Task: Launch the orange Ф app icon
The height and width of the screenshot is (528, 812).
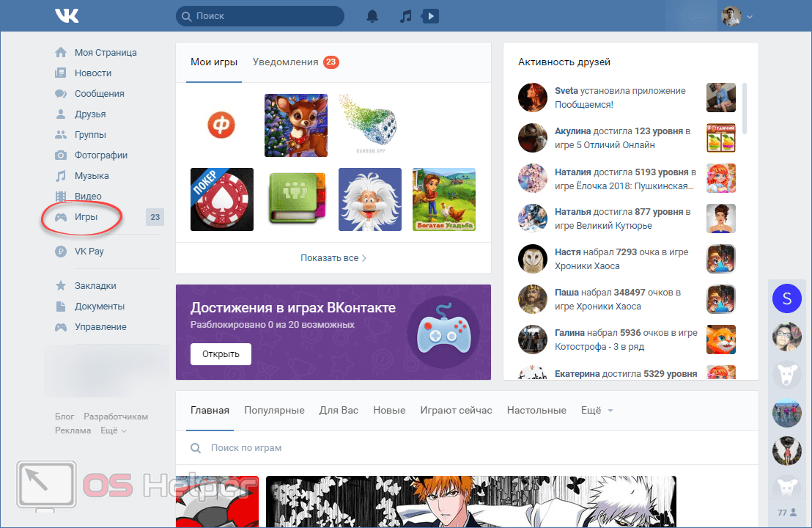Action: [x=222, y=125]
